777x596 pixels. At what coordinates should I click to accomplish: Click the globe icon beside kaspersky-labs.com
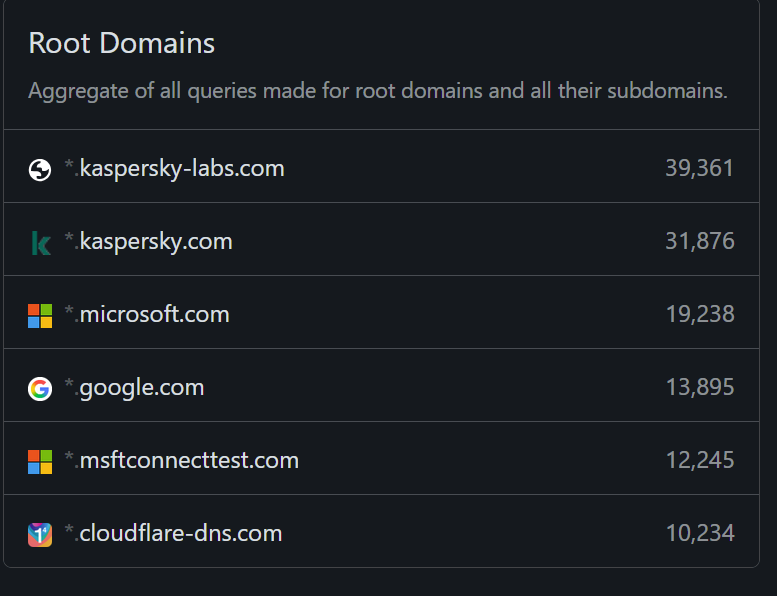[40, 170]
